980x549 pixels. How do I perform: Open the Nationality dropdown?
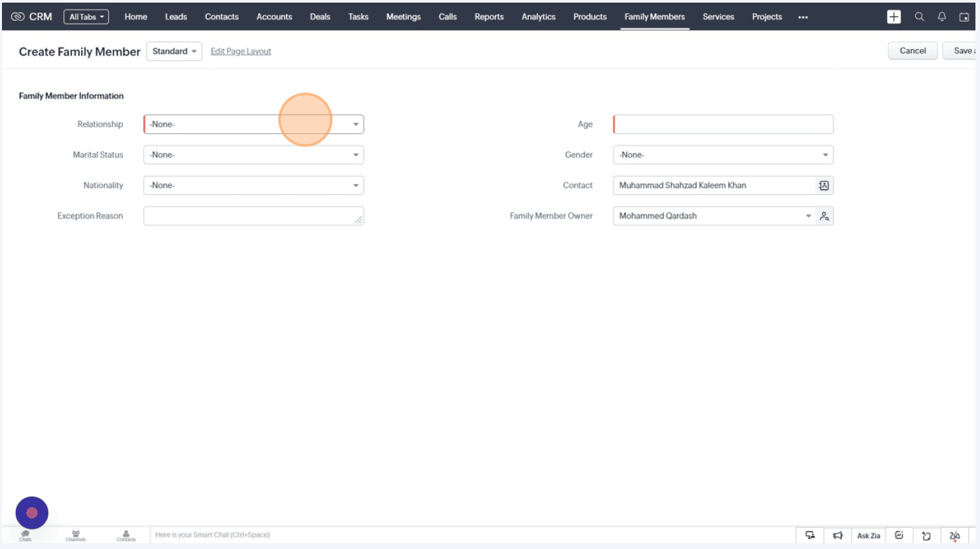tap(254, 186)
